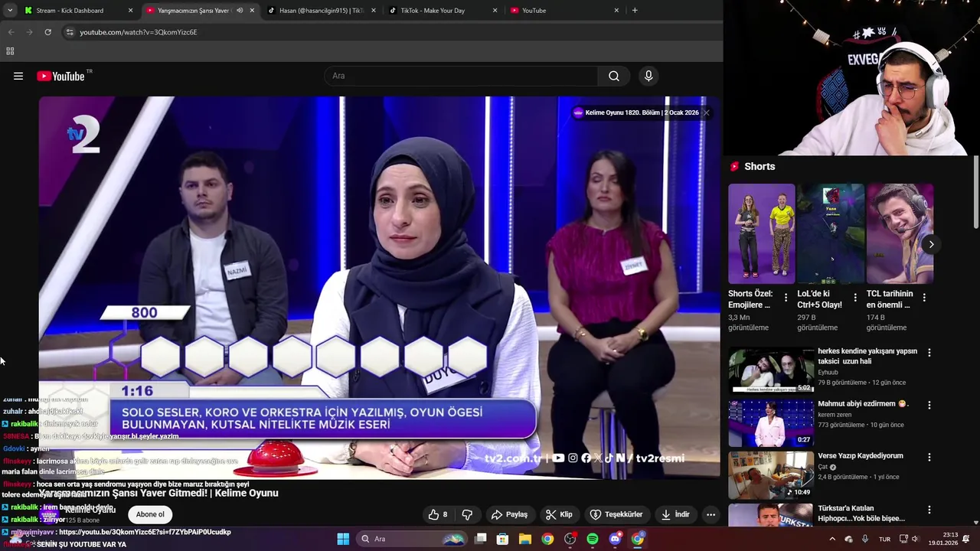The width and height of the screenshot is (980, 551).
Task: Reload the page with refresh icon
Action: [x=47, y=32]
